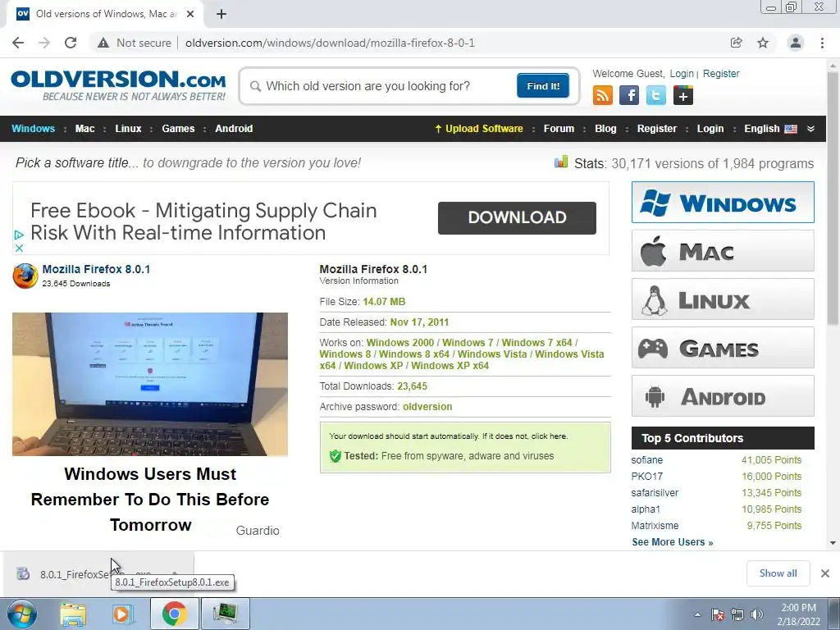This screenshot has width=840, height=630.
Task: Open the monitor app in taskbar
Action: point(225,614)
